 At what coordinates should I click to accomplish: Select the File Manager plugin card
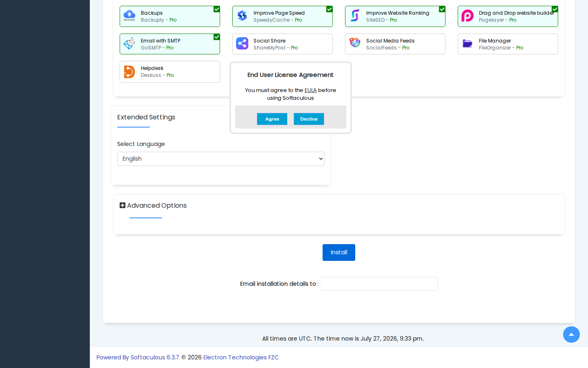coord(508,44)
